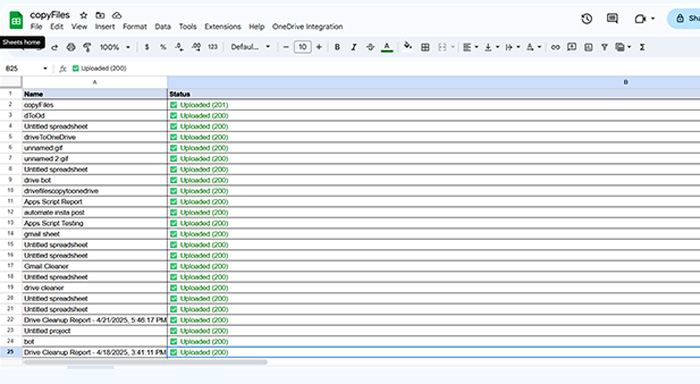Open the Default font dropdown
The image size is (700, 384).
[x=250, y=47]
